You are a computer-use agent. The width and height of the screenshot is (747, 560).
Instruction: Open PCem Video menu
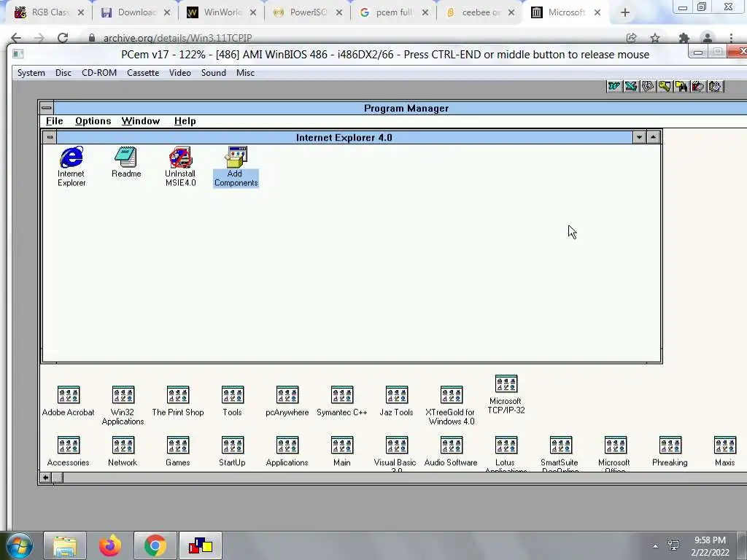[180, 73]
